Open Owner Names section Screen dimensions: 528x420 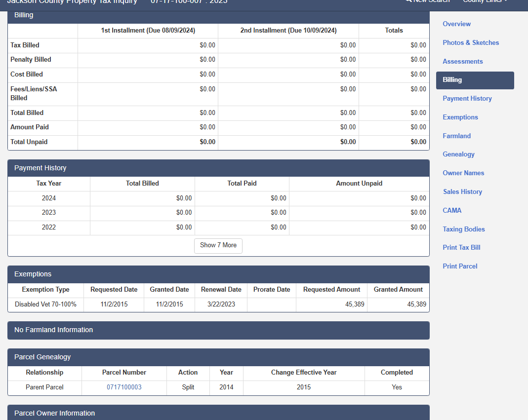463,173
